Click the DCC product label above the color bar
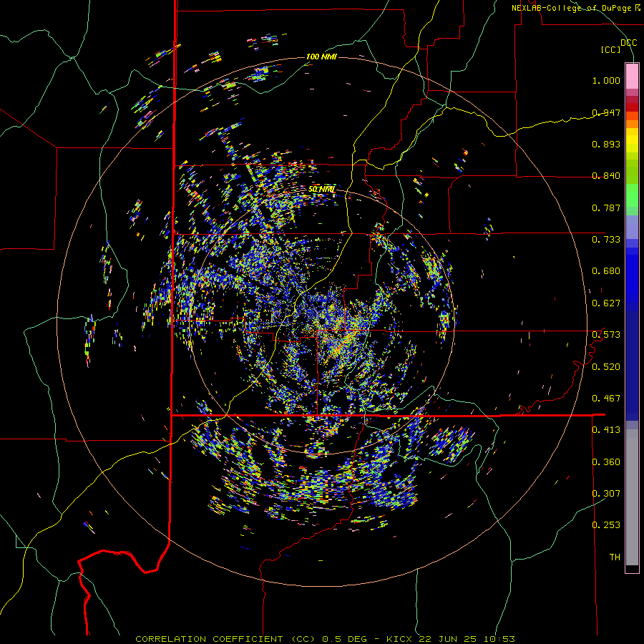The width and height of the screenshot is (644, 644). pos(628,43)
